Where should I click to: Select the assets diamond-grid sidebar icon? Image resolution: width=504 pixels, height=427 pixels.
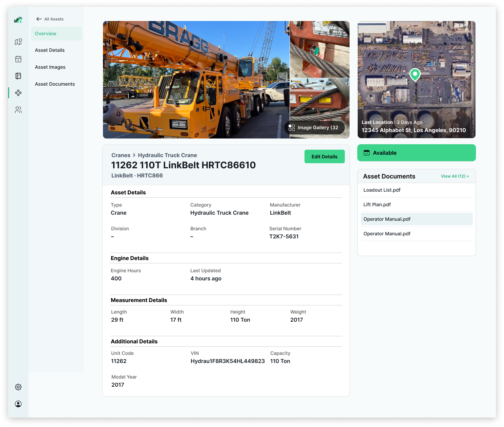(18, 93)
